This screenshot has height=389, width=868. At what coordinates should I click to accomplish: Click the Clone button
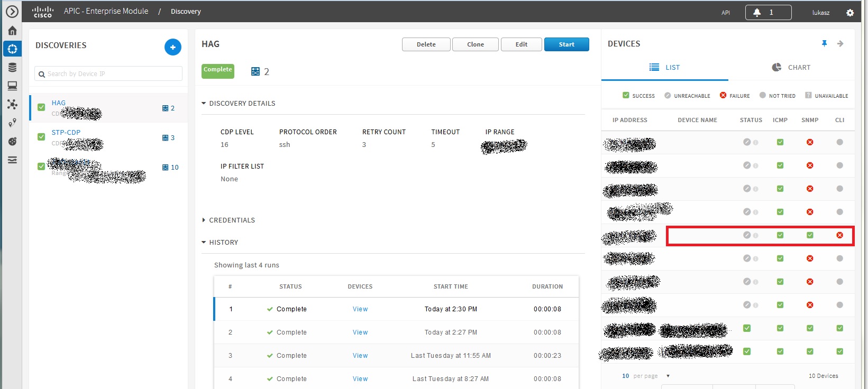tap(476, 44)
